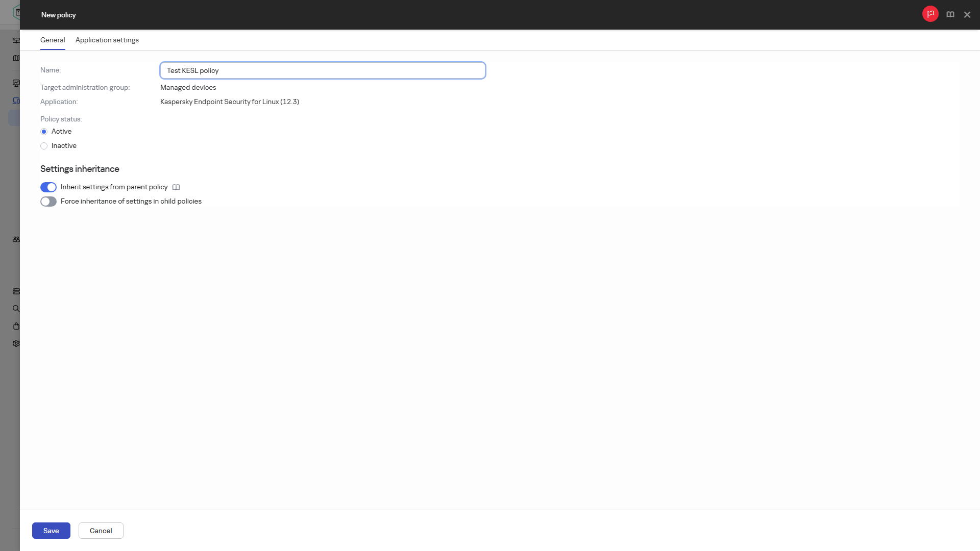This screenshot has height=551, width=980.
Task: Close the New policy panel
Action: coord(967,15)
